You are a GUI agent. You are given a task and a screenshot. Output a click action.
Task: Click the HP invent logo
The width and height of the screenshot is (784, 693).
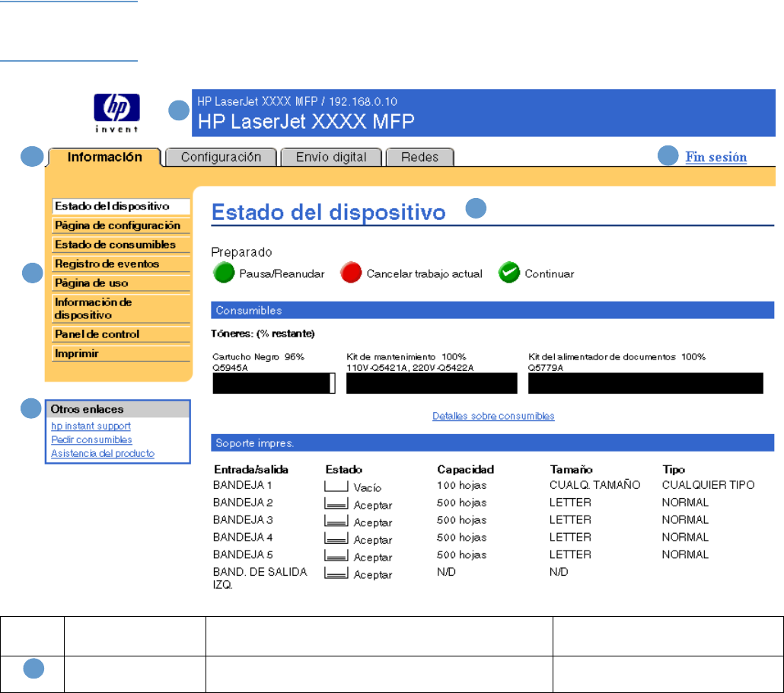[x=116, y=113]
